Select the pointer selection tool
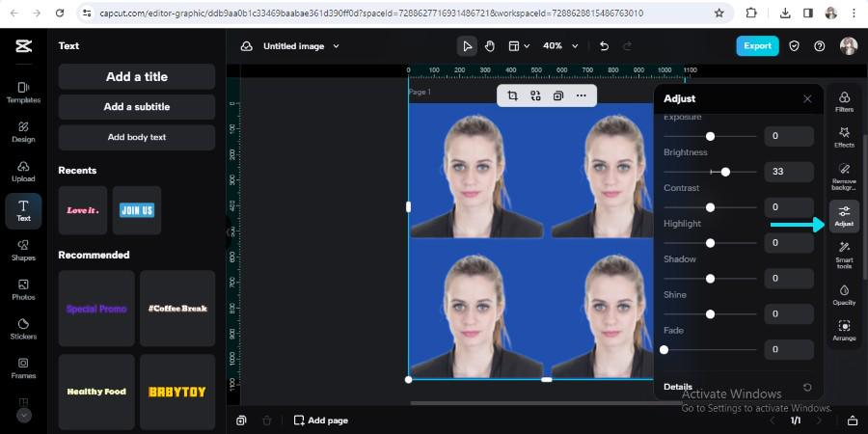The width and height of the screenshot is (868, 434). pos(467,46)
